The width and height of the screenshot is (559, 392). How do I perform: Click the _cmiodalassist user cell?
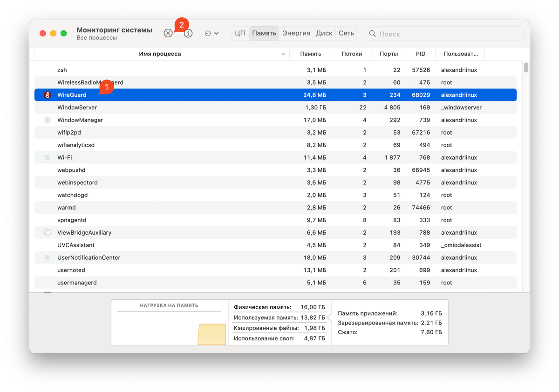coord(461,245)
